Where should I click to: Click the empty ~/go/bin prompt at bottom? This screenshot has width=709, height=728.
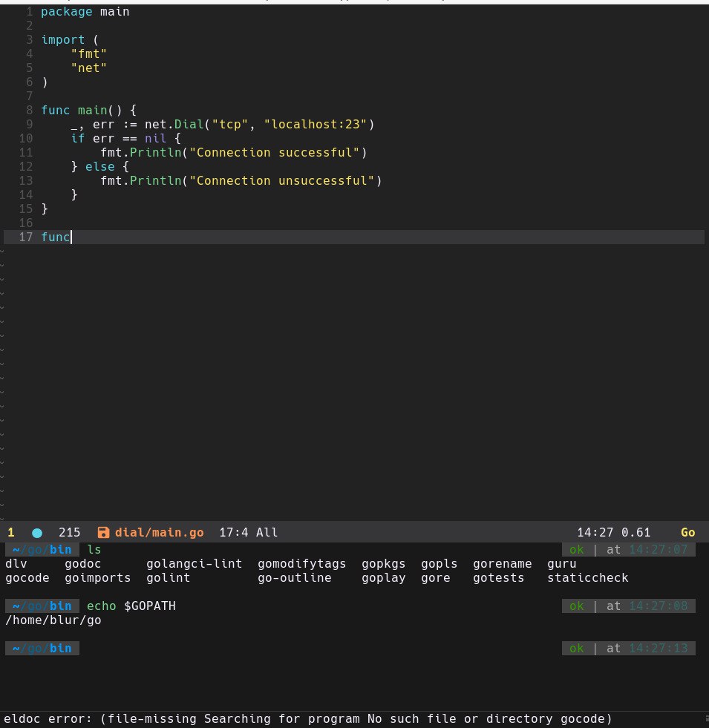click(42, 648)
